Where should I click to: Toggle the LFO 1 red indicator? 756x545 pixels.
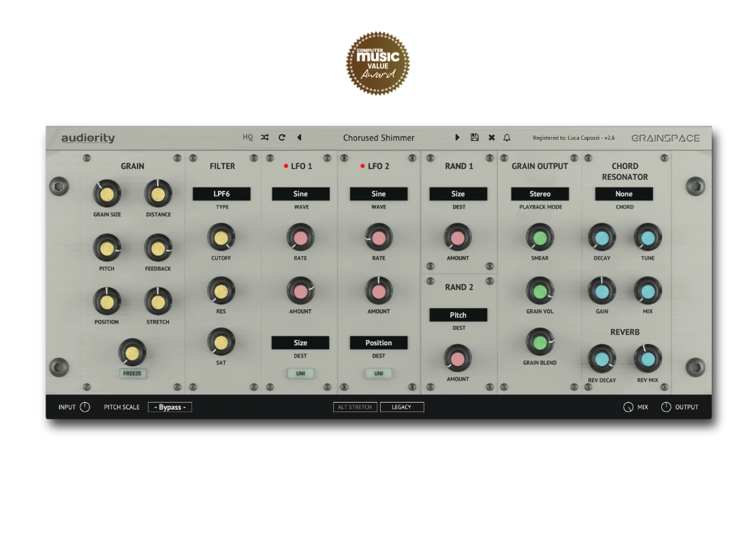click(x=286, y=166)
